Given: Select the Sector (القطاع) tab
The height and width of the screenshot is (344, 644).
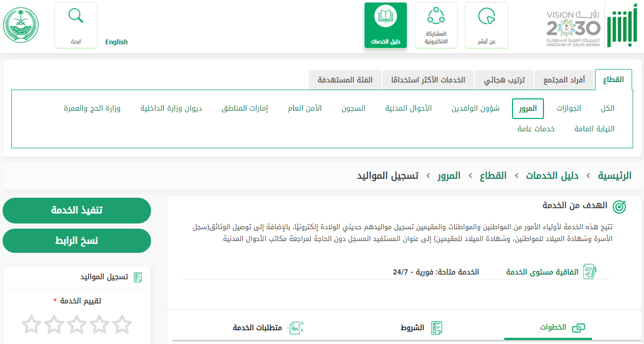Looking at the screenshot, I should click(x=613, y=80).
